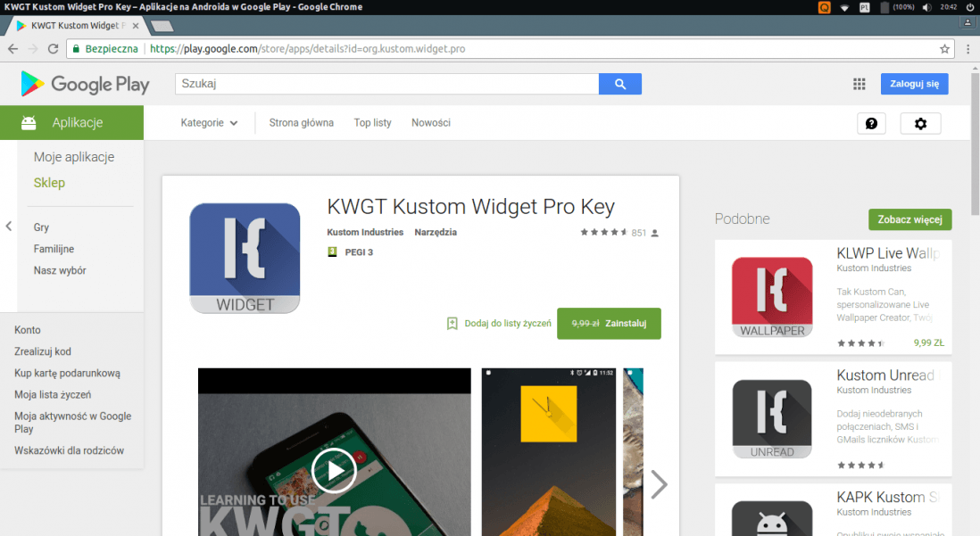
Task: Click the Zobacz więcej button
Action: 909,219
